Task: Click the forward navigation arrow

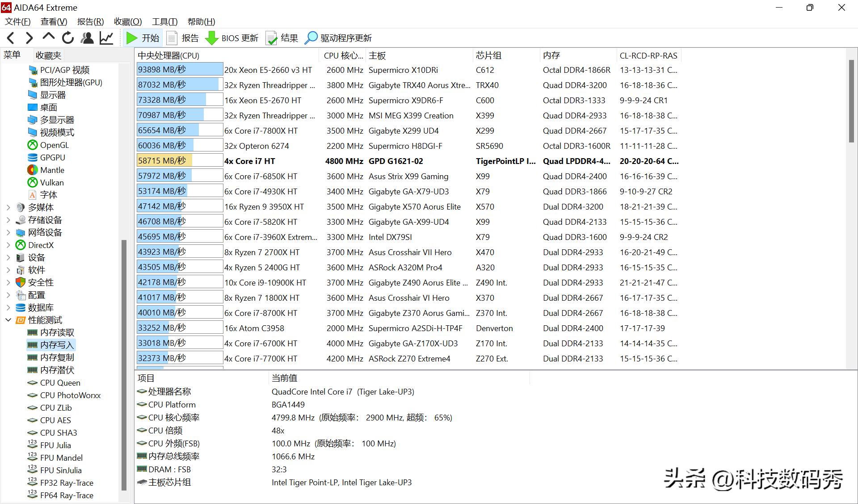Action: click(x=29, y=38)
